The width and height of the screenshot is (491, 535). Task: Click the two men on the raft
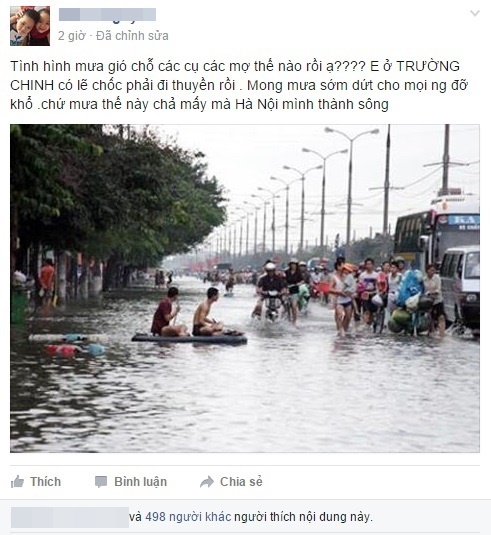click(187, 314)
